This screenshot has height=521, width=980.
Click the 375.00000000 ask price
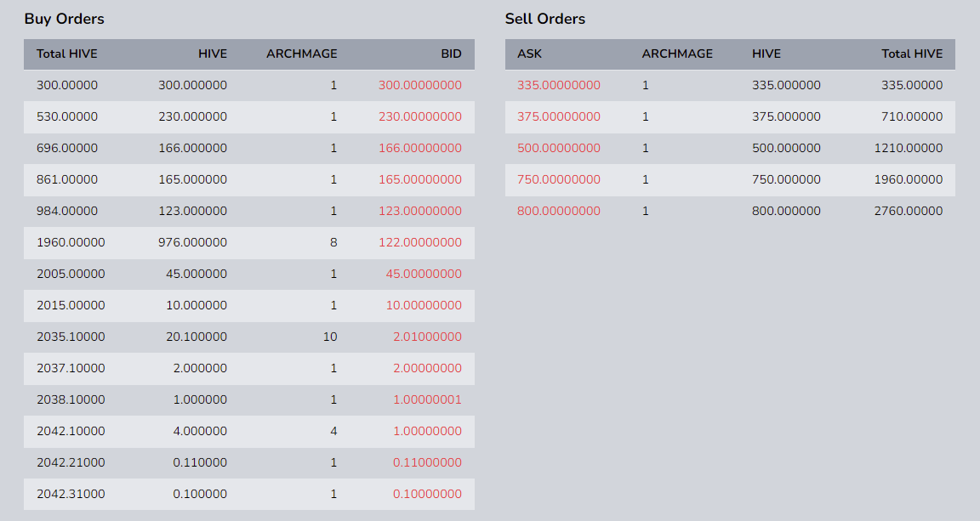tap(558, 116)
